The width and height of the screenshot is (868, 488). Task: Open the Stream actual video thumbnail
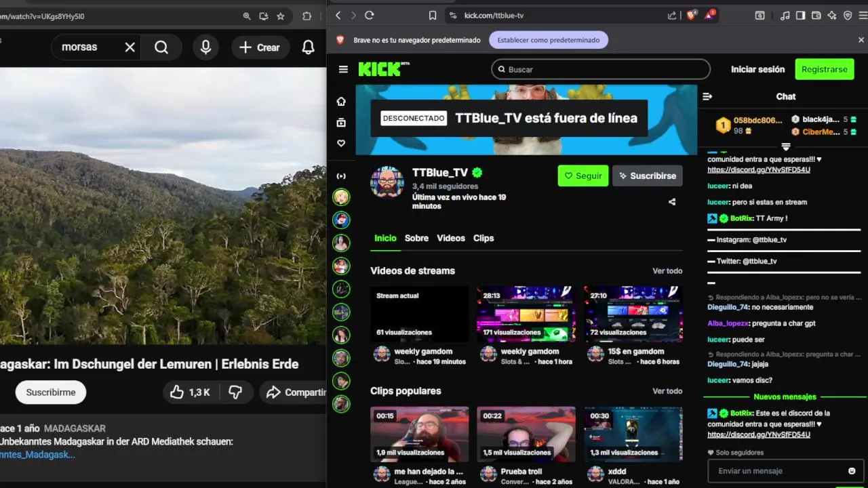coord(420,314)
